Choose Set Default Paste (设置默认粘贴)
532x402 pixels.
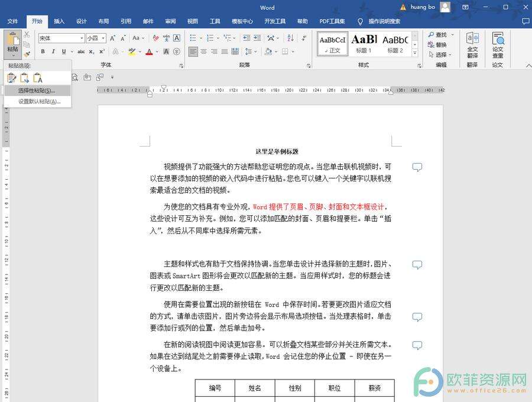pyautogui.click(x=37, y=102)
